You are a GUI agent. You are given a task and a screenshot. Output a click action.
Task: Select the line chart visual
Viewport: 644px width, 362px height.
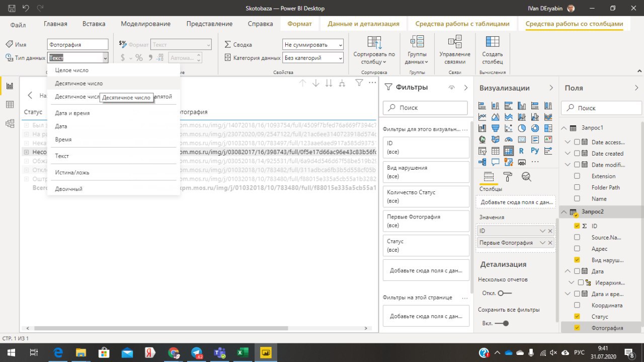tap(482, 117)
